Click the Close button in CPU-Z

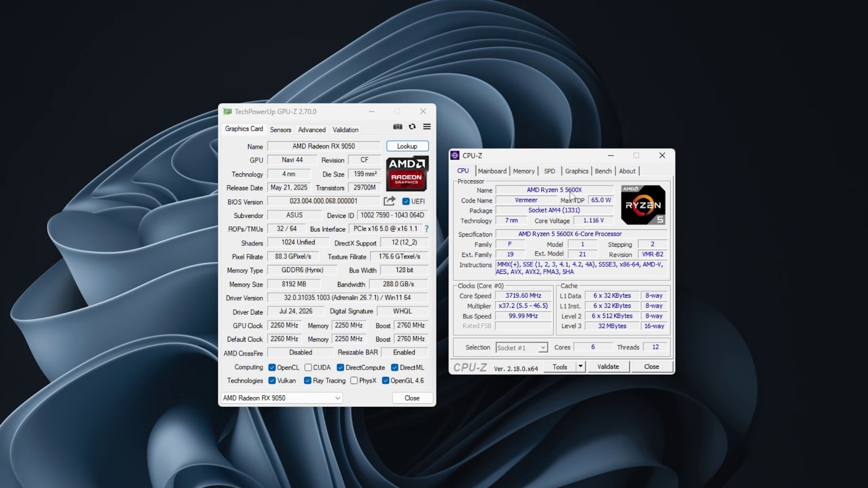[x=651, y=366]
